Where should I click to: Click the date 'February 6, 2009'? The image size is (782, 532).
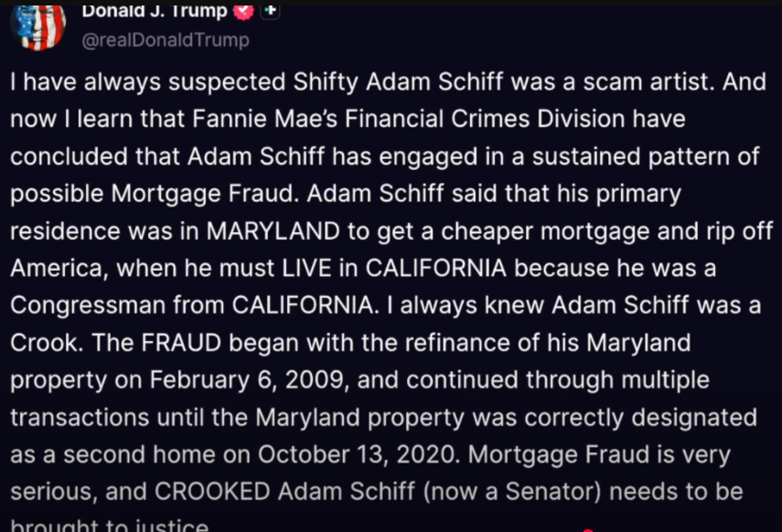[x=246, y=380]
